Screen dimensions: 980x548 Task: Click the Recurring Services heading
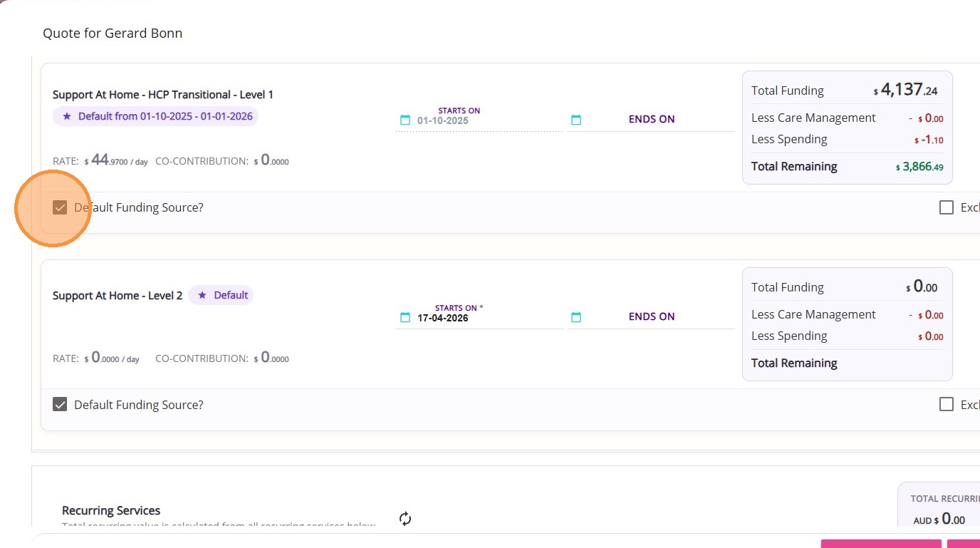pos(111,510)
